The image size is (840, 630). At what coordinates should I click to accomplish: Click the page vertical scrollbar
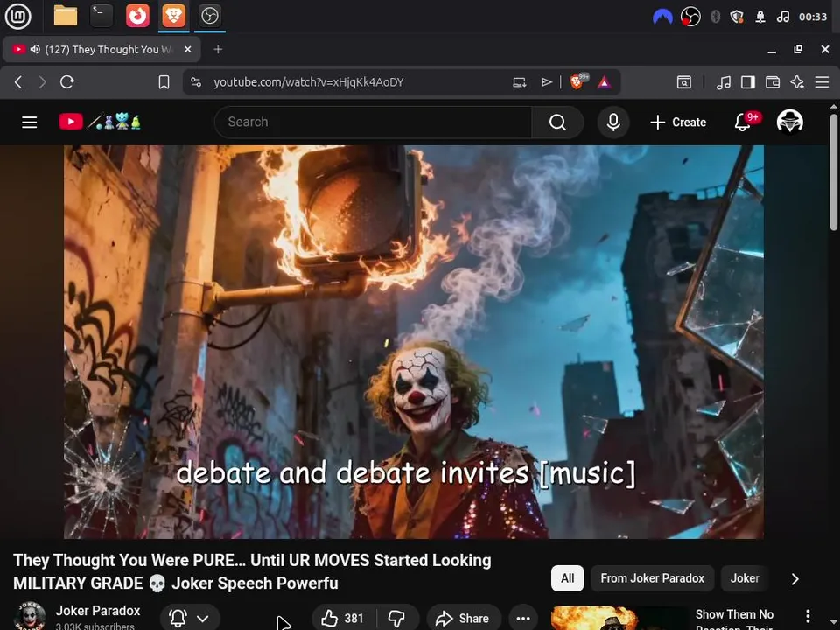834,171
